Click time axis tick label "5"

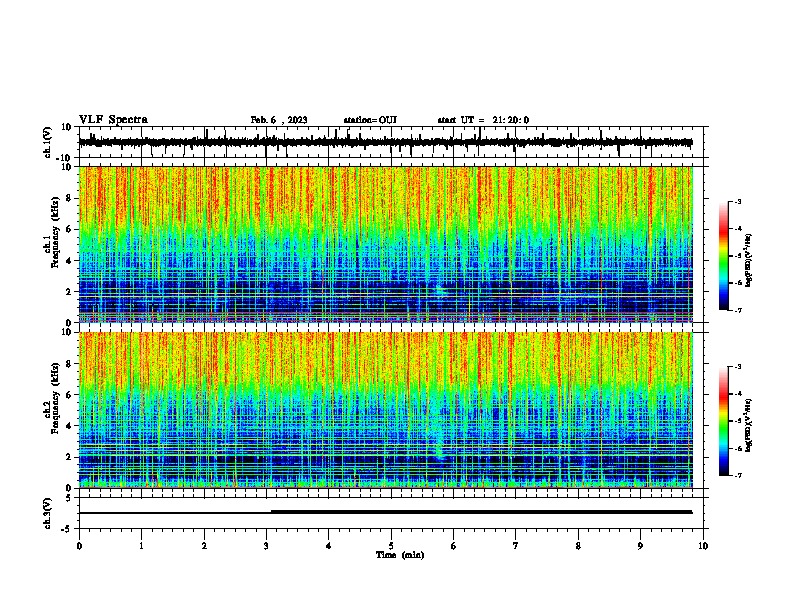click(391, 546)
